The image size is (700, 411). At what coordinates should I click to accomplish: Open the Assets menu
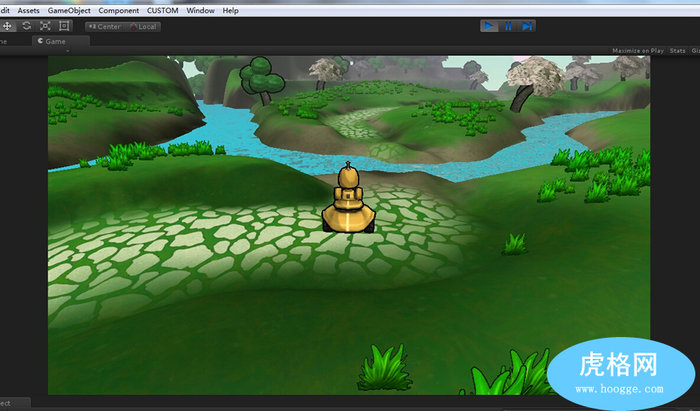29,10
